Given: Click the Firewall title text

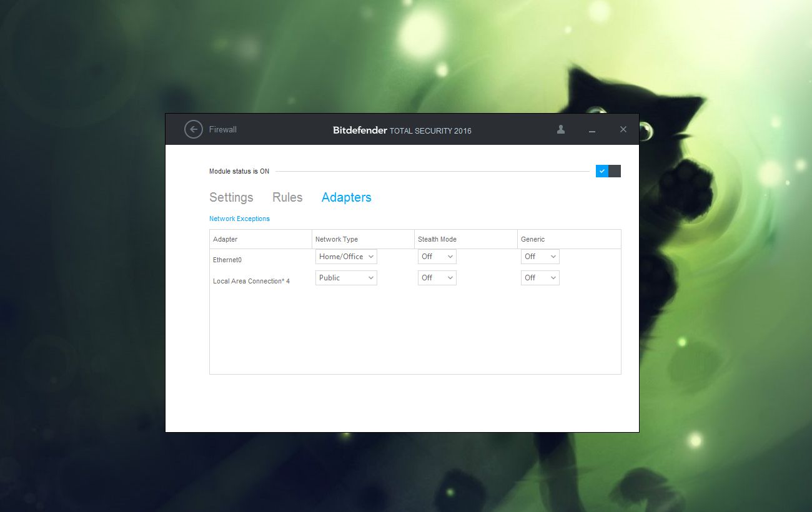Looking at the screenshot, I should coord(223,130).
